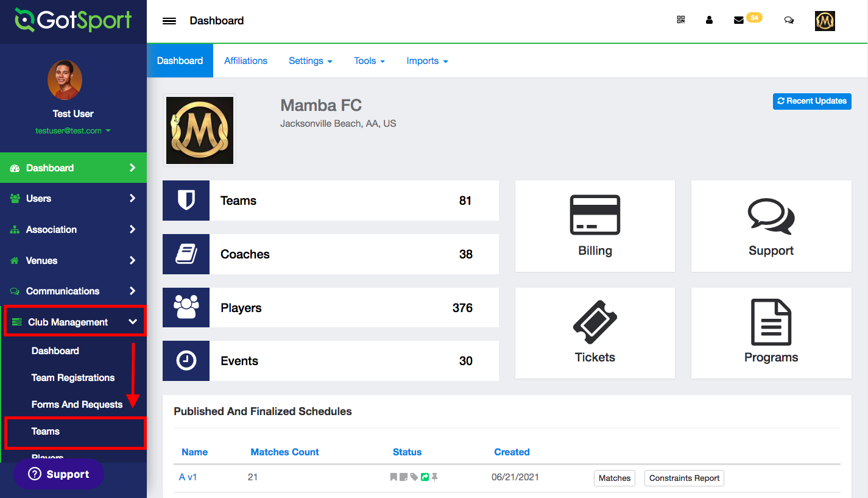Click the Dashboard gauge icon in sidebar

[15, 168]
